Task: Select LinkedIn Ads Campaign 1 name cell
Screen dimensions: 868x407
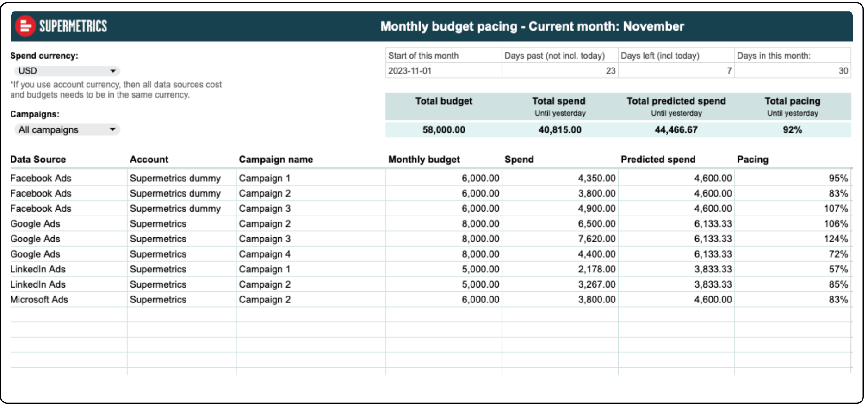Action: coord(264,269)
